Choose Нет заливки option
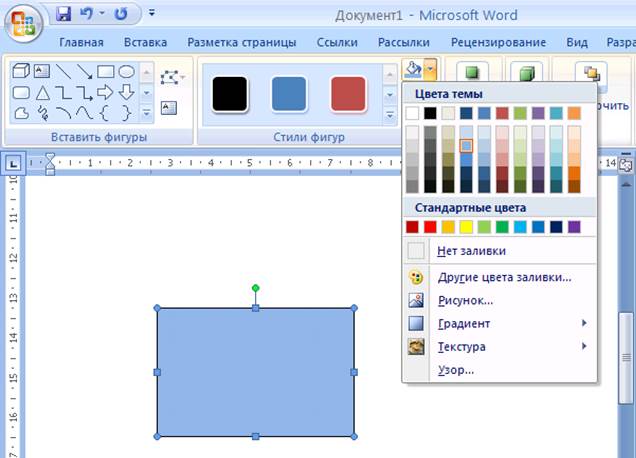Screen dimensions: 636x458 [471, 251]
